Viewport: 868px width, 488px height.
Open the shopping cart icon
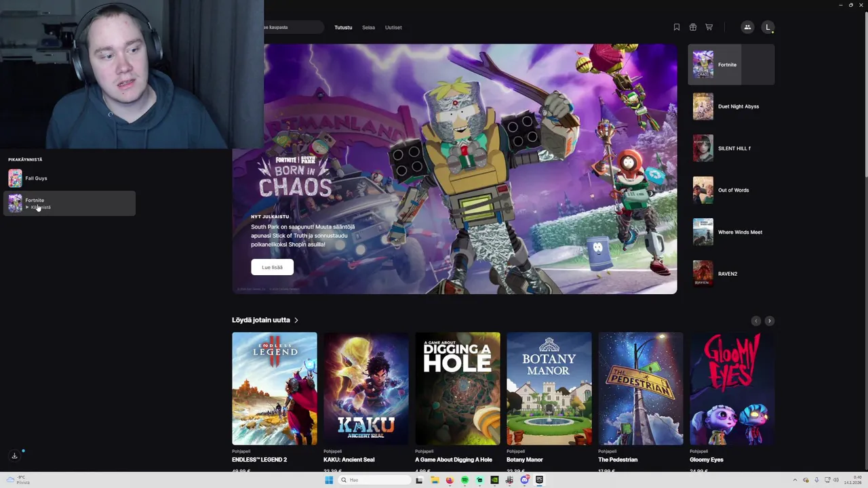[709, 27]
